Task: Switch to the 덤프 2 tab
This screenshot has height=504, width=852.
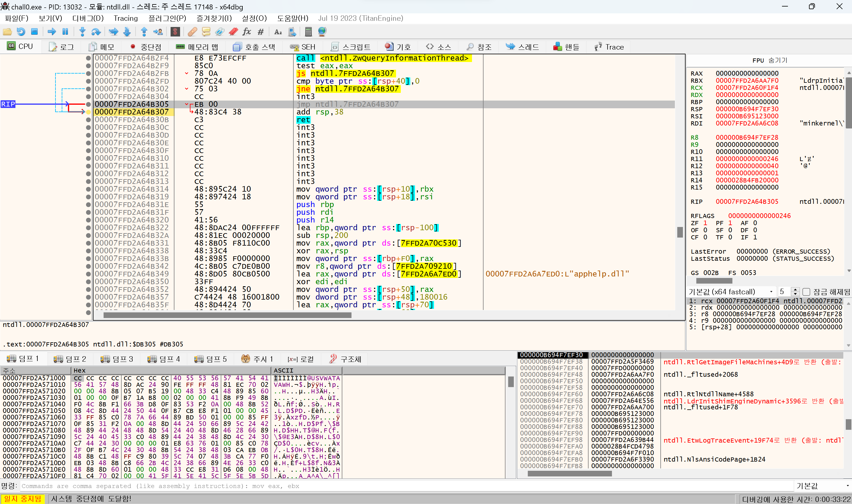Action: tap(70, 359)
